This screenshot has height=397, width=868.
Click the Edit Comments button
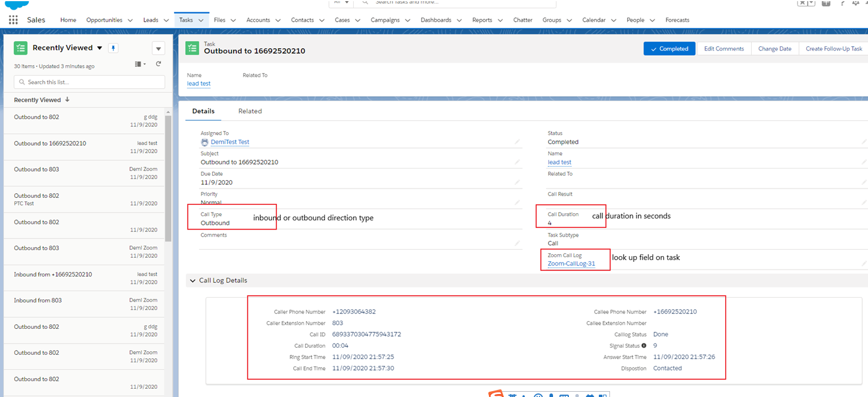(x=724, y=49)
